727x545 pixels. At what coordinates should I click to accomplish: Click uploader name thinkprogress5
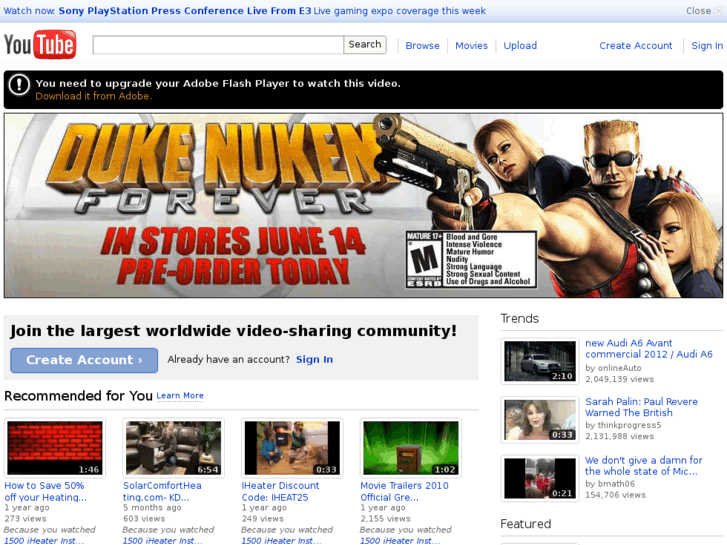(x=629, y=425)
